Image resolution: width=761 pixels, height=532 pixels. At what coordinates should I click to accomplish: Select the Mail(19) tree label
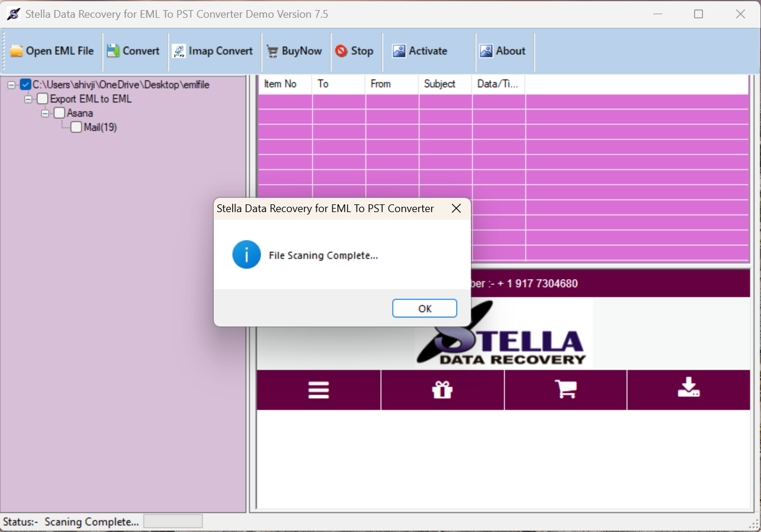(x=100, y=127)
